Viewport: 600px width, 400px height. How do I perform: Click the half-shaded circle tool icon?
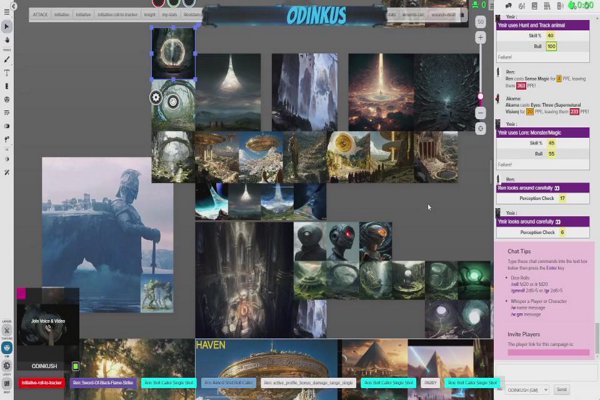coord(7,126)
